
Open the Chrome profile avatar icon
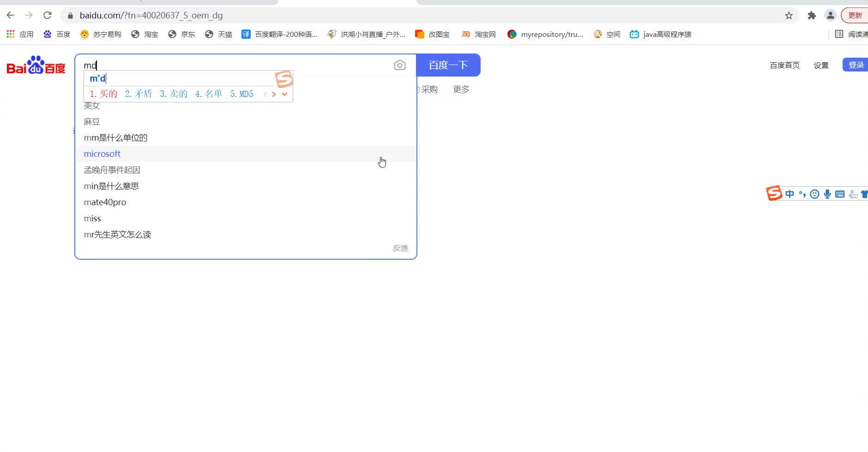(x=830, y=16)
